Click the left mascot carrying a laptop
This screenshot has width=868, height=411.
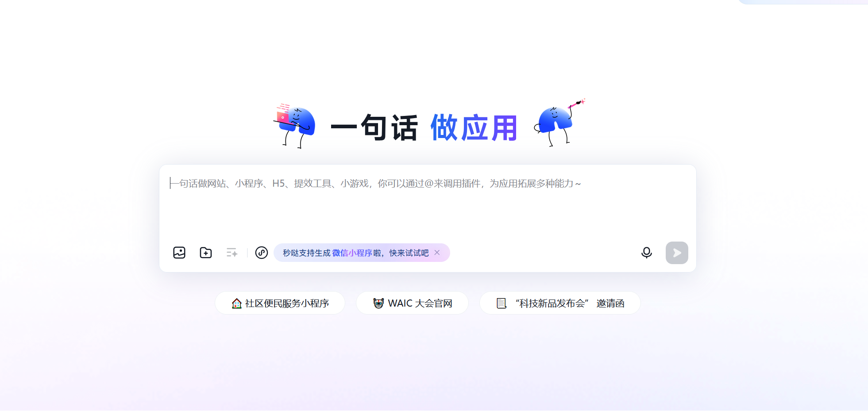click(x=294, y=126)
